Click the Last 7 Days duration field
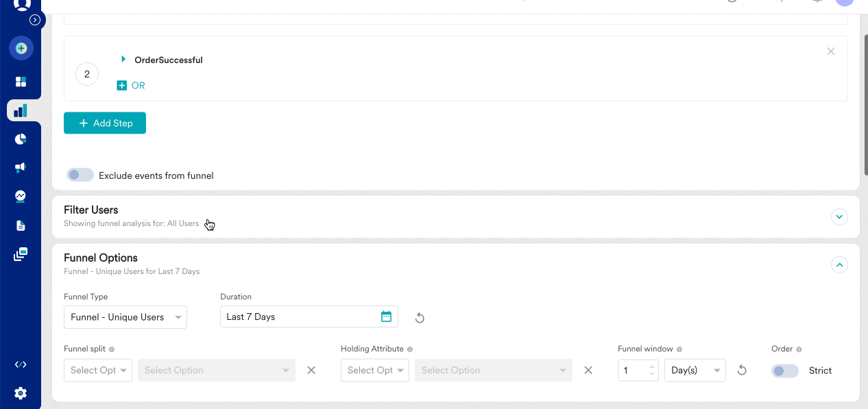The height and width of the screenshot is (409, 868). (309, 317)
